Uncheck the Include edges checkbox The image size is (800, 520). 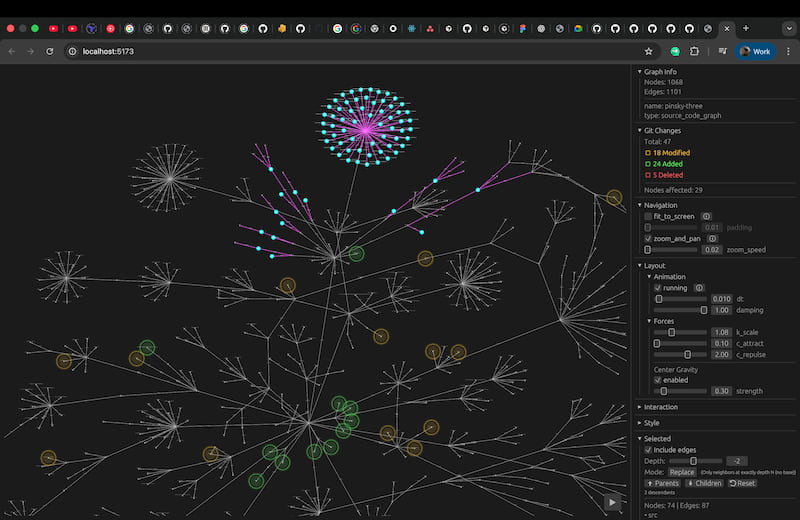pos(648,450)
